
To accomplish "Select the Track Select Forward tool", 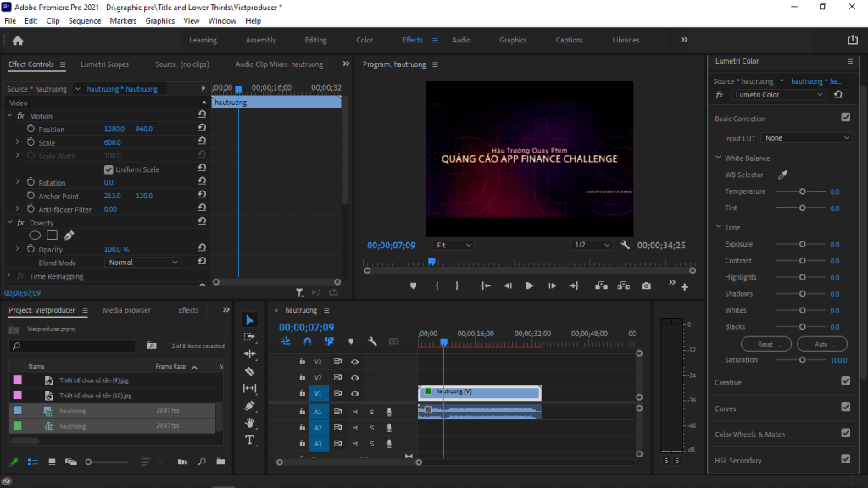I will (250, 337).
